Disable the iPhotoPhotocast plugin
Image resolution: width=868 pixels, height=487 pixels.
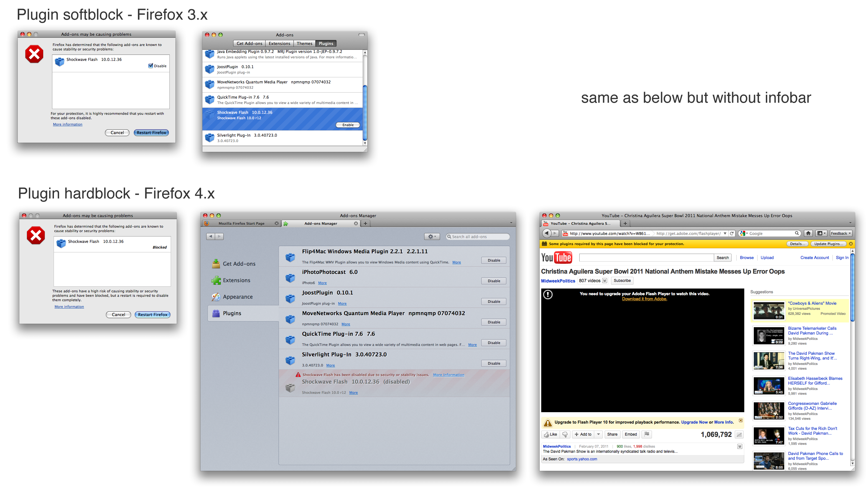(x=494, y=281)
